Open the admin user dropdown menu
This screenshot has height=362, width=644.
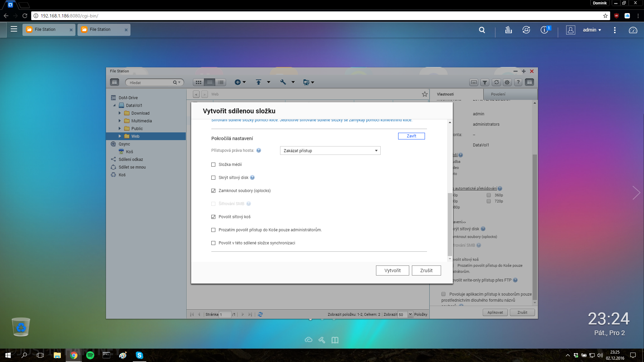[x=592, y=30]
